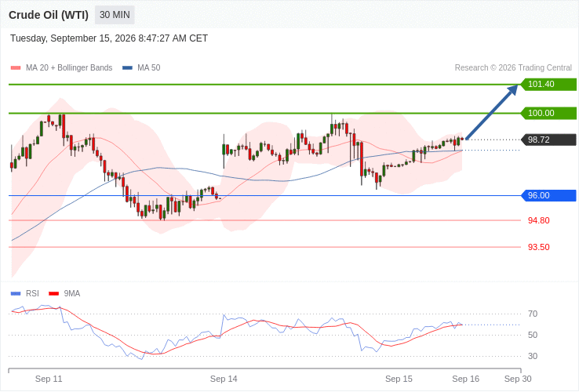Click the green 100.00 resistance label
Viewport: 579px width, 392px height.
(x=548, y=114)
